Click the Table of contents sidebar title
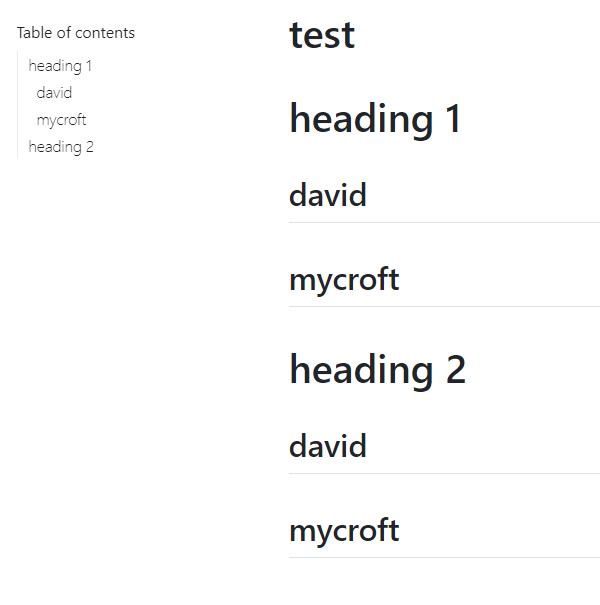Screen dimensions: 600x605 click(76, 33)
